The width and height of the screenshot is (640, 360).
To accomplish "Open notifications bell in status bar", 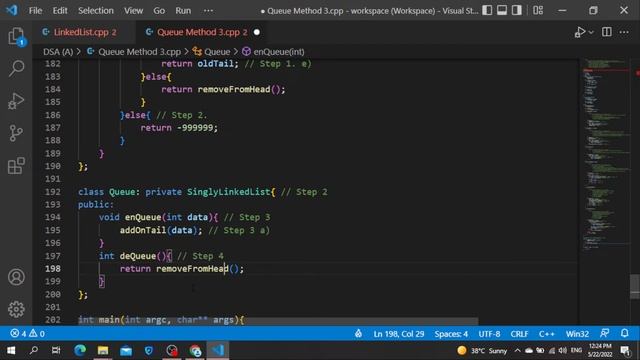I will click(x=624, y=333).
